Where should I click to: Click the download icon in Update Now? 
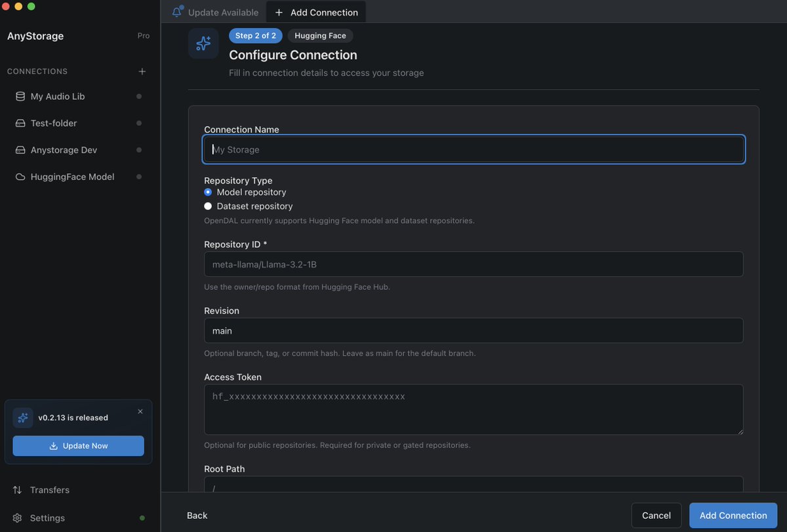point(54,446)
